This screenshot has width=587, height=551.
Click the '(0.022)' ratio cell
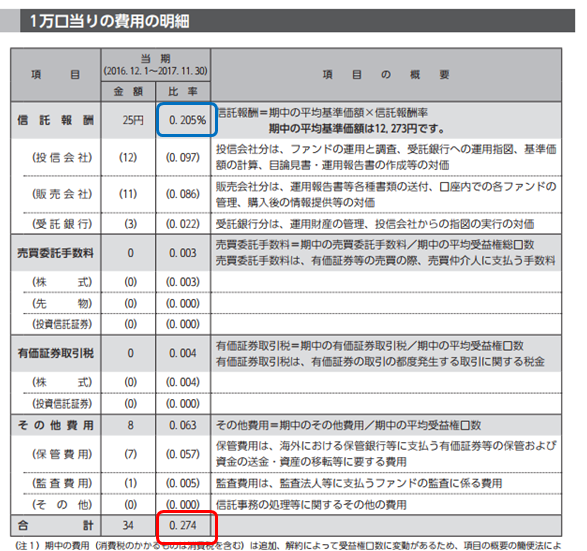coord(183,224)
